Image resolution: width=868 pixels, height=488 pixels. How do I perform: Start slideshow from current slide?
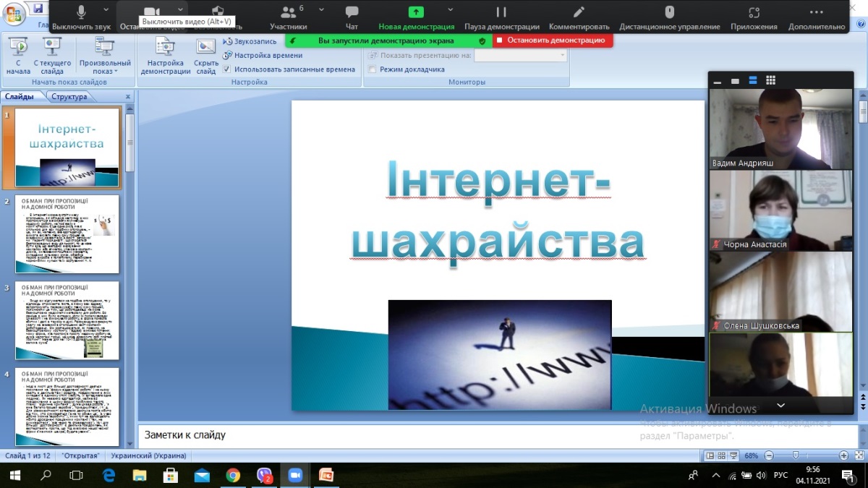(52, 56)
